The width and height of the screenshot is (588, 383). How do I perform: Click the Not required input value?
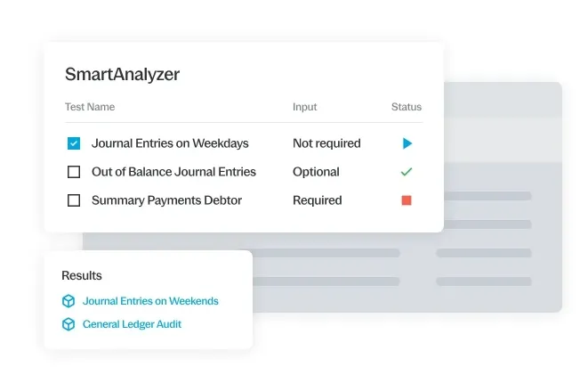coord(326,143)
